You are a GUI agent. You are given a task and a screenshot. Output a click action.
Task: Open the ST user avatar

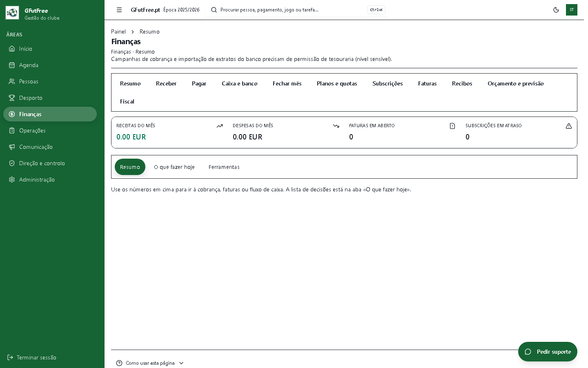(x=572, y=10)
